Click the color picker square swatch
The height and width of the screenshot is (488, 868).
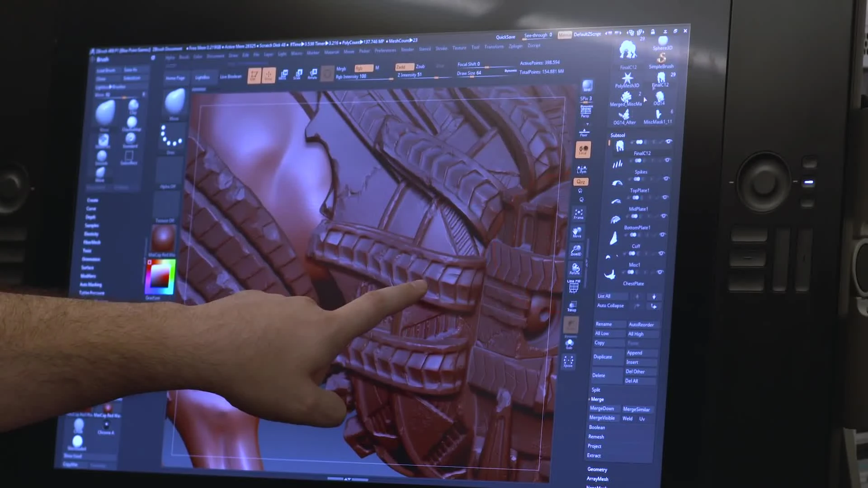(x=160, y=277)
